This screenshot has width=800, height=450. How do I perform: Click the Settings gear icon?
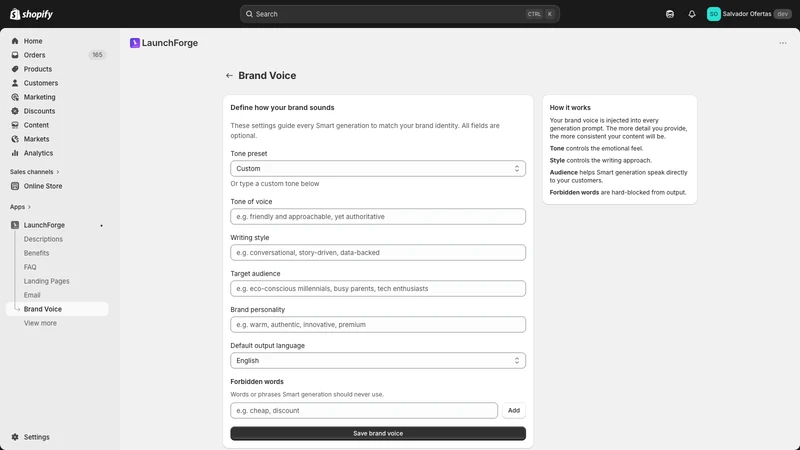tap(15, 437)
